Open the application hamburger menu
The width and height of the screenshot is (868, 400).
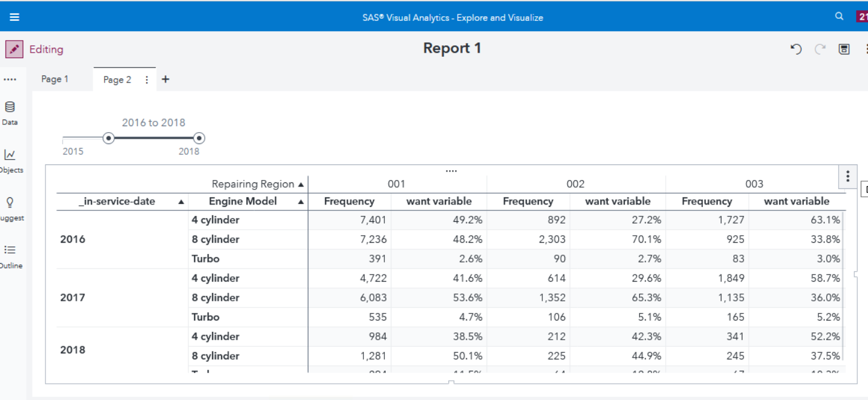14,16
